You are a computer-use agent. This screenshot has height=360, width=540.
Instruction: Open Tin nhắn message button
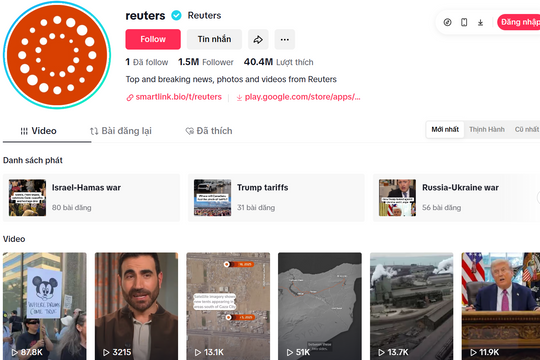[x=214, y=39]
